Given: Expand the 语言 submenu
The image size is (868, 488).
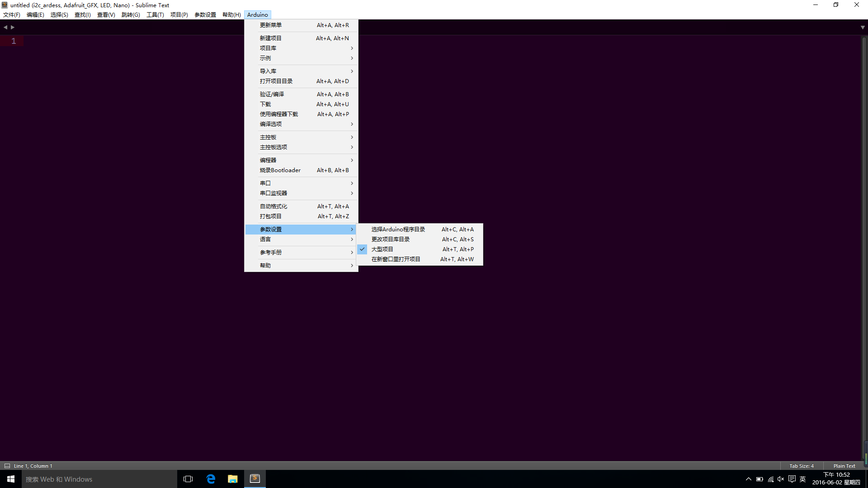Looking at the screenshot, I should pos(301,239).
